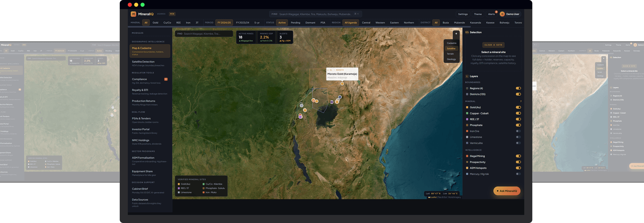
Task: Toggle the Districts (135) boundary layer
Action: (x=518, y=94)
